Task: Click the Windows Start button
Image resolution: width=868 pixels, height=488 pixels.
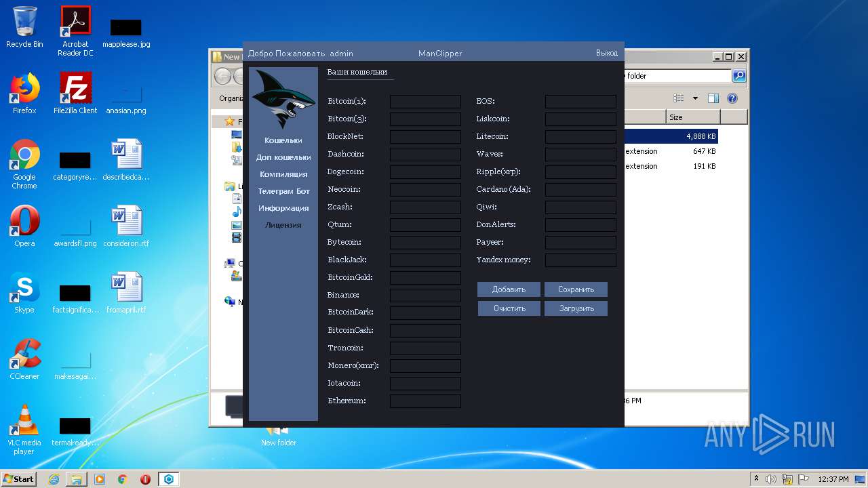Action: pos(19,479)
